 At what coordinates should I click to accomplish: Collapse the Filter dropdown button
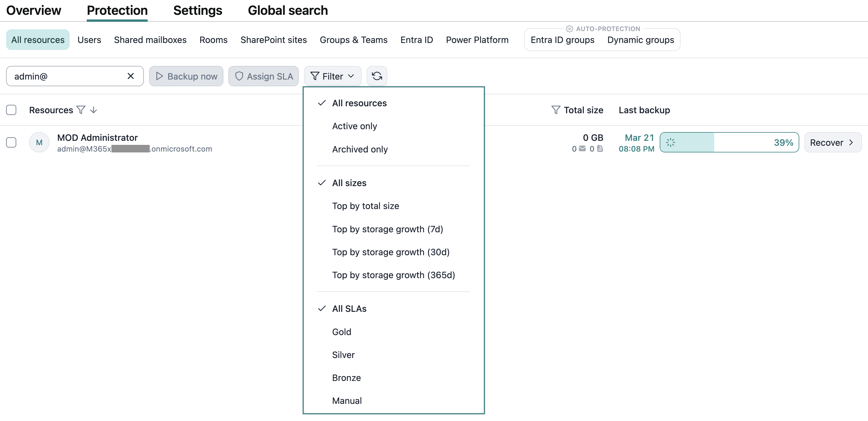point(332,76)
